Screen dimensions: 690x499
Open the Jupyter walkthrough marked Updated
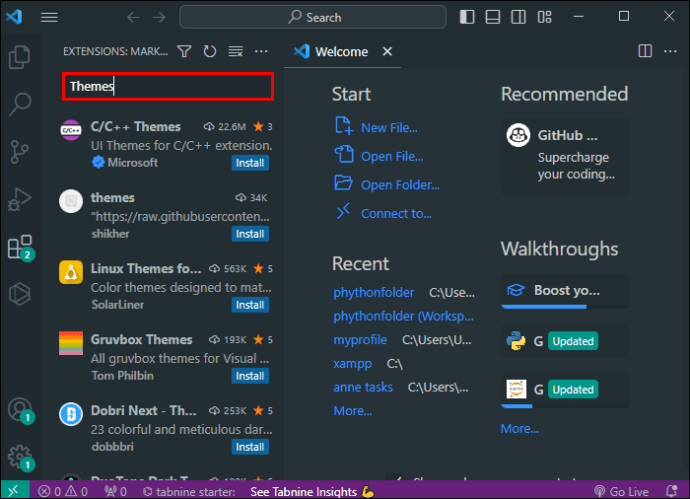pos(565,390)
